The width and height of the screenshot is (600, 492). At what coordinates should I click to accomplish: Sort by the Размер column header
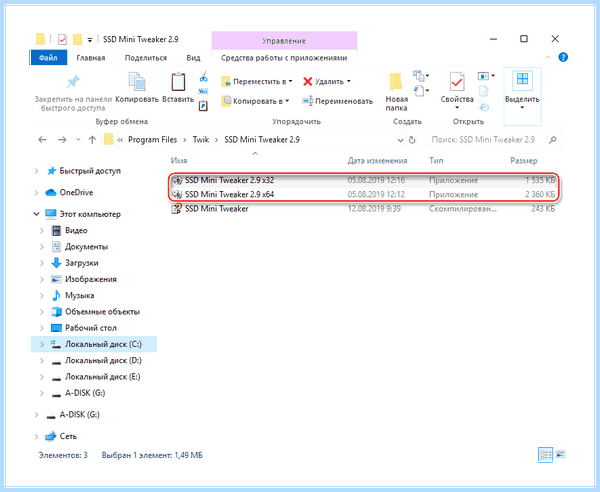524,161
